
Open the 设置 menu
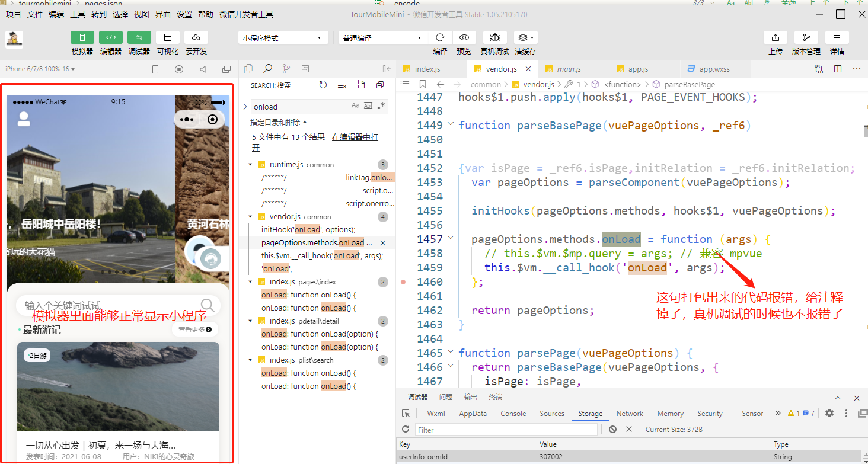coord(184,14)
